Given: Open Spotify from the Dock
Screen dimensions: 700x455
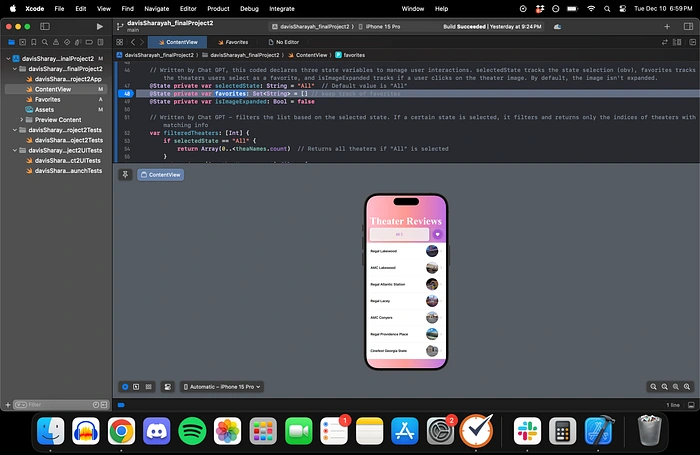Looking at the screenshot, I should click(192, 431).
